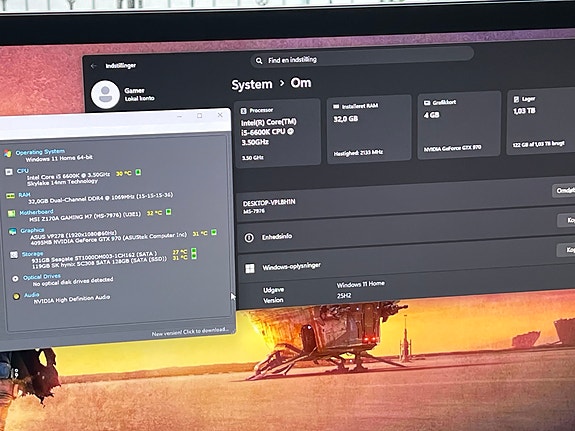The width and height of the screenshot is (575, 431).
Task: Open the Gamer account avatar
Action: pos(105,95)
